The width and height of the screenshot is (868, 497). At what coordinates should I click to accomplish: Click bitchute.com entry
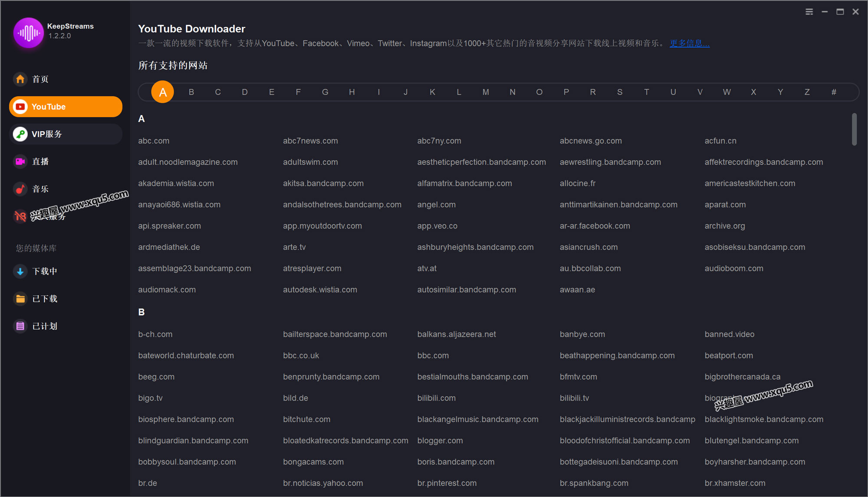pyautogui.click(x=306, y=419)
